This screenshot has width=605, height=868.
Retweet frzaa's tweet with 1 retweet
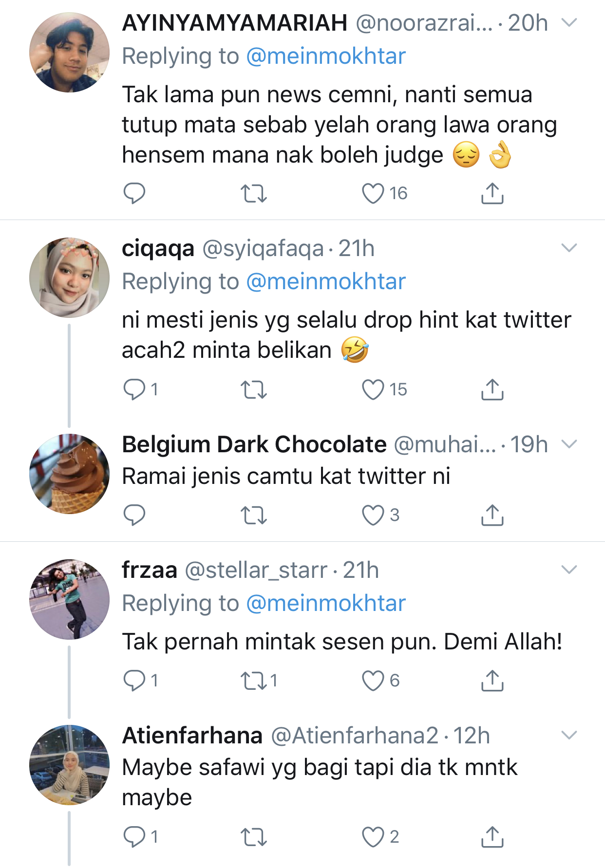pos(254,681)
